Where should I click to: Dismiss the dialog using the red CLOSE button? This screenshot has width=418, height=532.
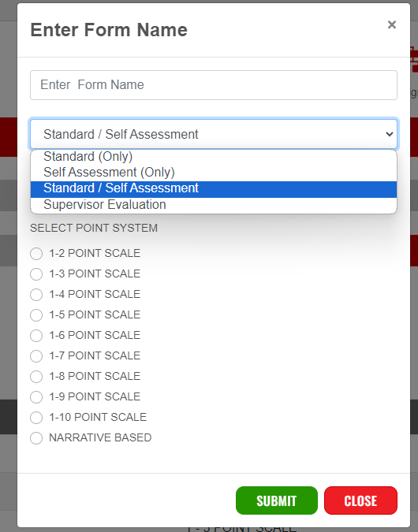(360, 500)
